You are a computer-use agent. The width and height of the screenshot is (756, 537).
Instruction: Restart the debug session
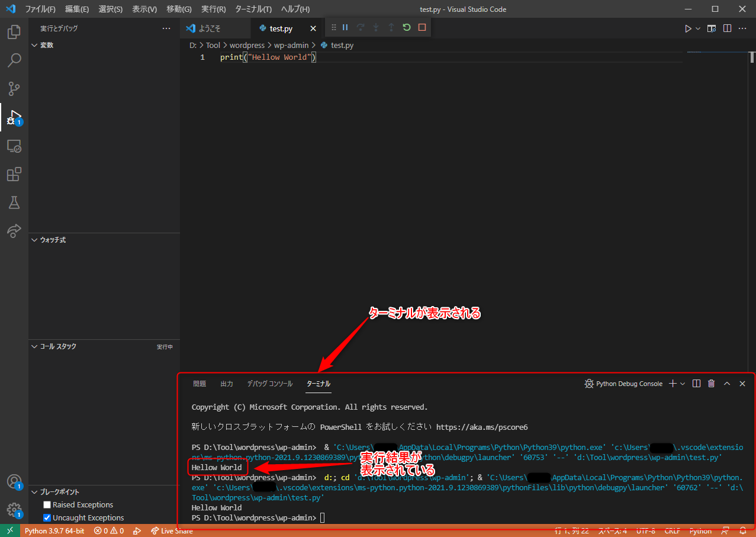(407, 27)
